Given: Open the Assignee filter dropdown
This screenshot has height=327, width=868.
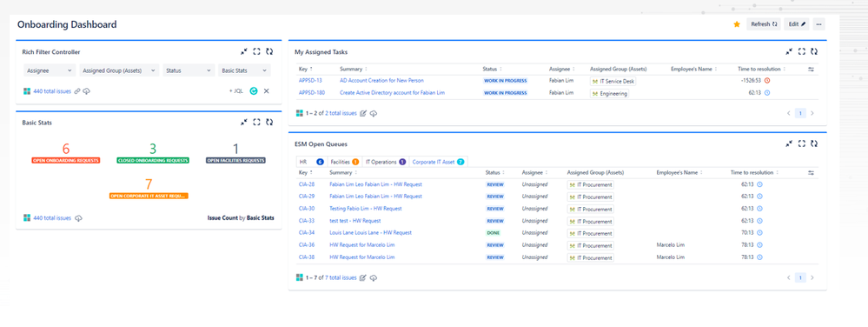Looking at the screenshot, I should pyautogui.click(x=49, y=70).
